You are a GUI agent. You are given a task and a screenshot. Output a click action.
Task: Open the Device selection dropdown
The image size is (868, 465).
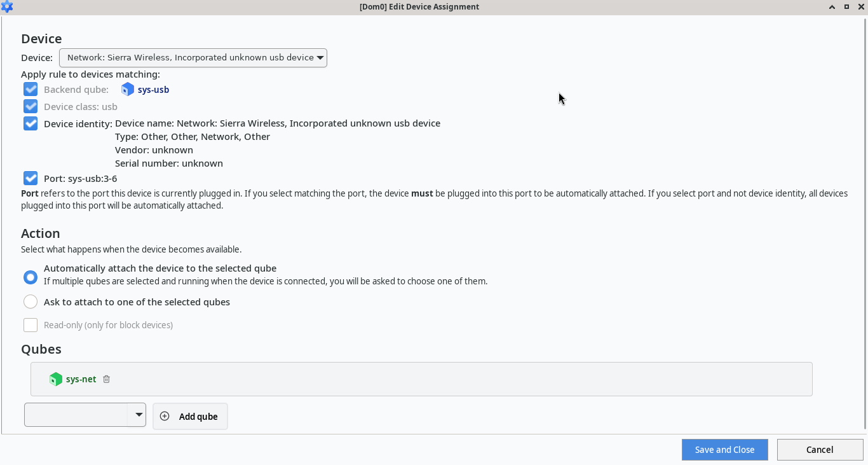click(x=193, y=57)
